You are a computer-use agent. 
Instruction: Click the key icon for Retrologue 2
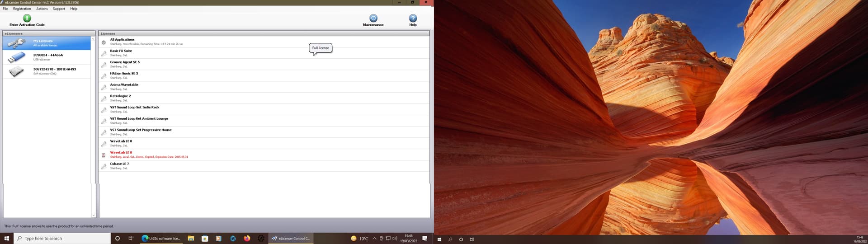(x=104, y=99)
